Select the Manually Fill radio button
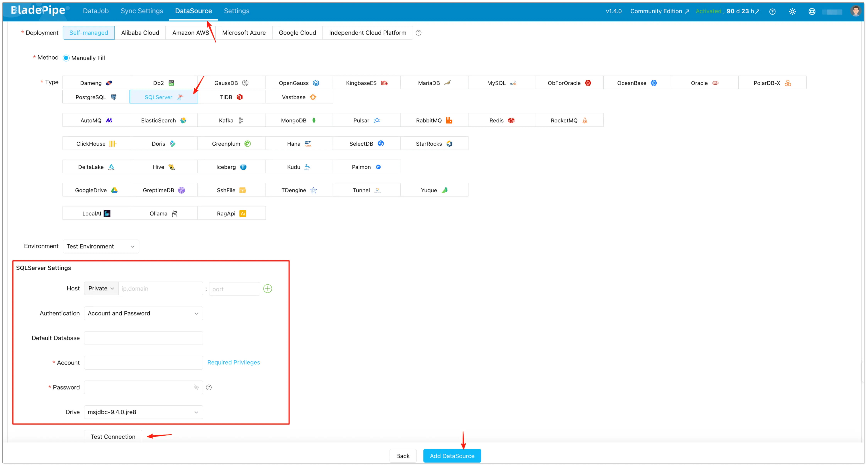The image size is (868, 467). click(66, 58)
